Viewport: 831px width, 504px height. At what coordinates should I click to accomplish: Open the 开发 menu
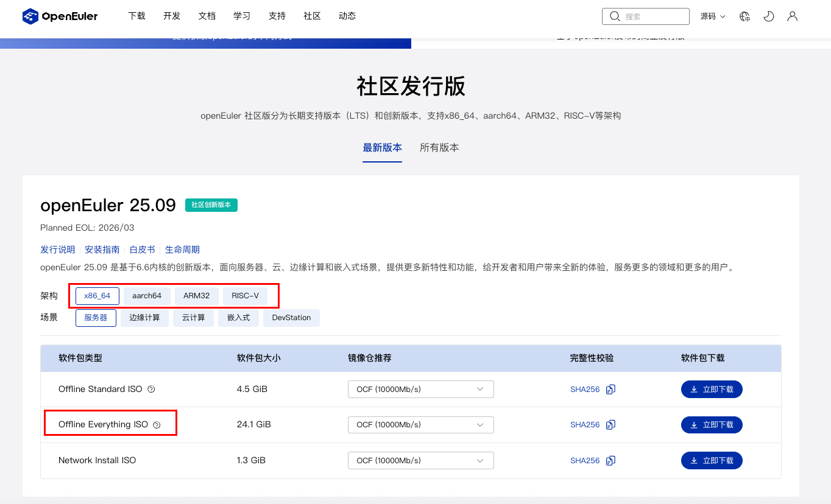(172, 16)
